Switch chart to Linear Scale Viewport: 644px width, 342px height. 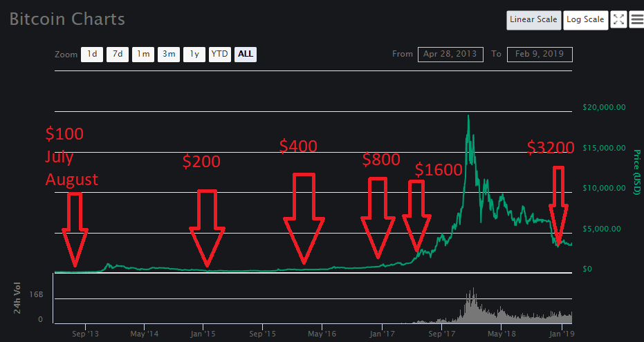pyautogui.click(x=533, y=19)
